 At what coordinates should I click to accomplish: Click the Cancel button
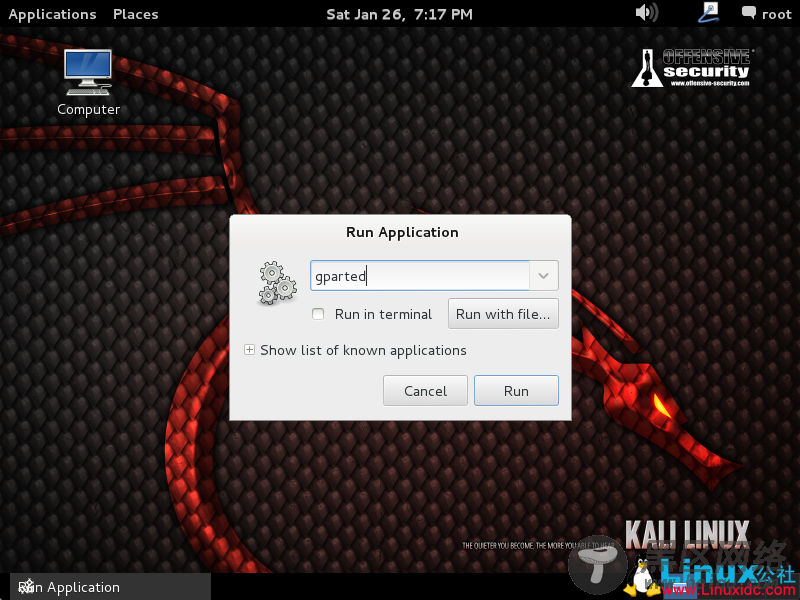tap(425, 391)
